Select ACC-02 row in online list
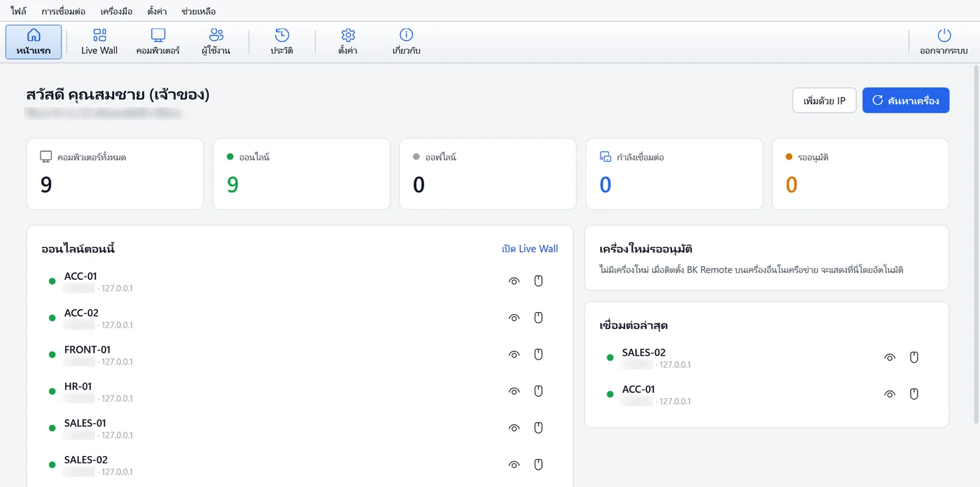This screenshot has height=487, width=980. pos(300,318)
